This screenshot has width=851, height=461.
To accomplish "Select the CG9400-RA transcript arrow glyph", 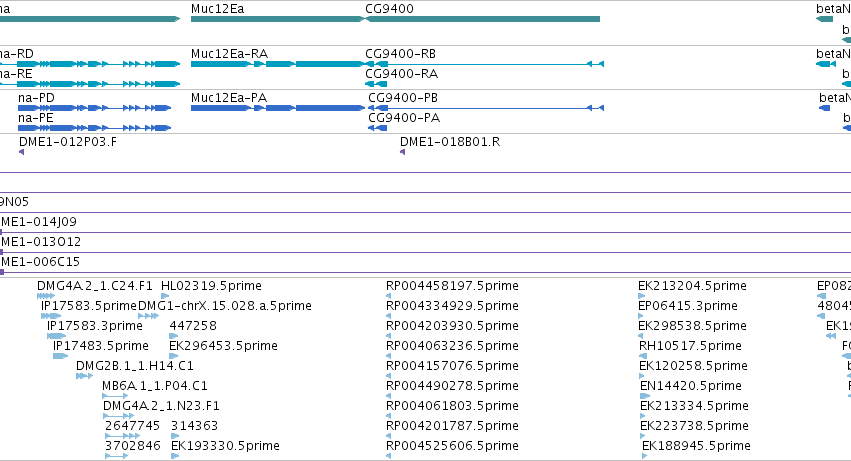I will [376, 84].
